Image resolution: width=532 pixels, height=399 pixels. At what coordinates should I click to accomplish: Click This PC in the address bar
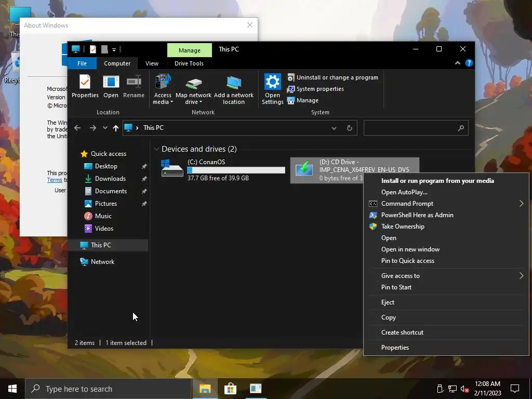coord(153,128)
